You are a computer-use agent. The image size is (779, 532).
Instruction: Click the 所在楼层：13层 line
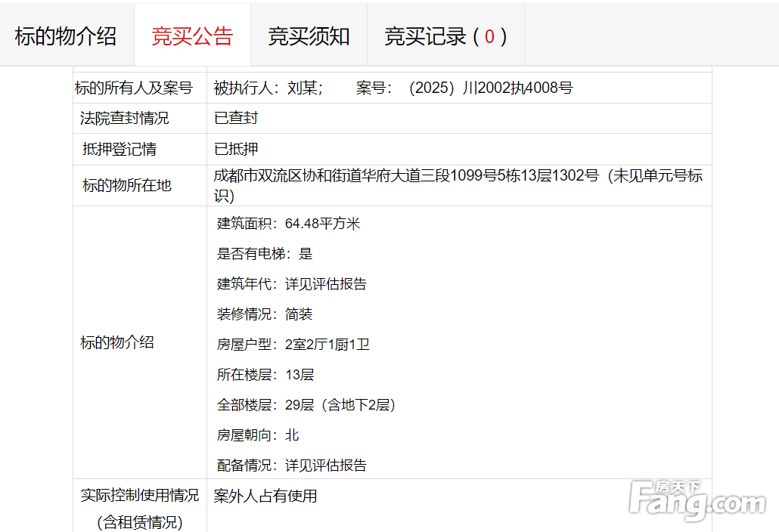click(265, 375)
